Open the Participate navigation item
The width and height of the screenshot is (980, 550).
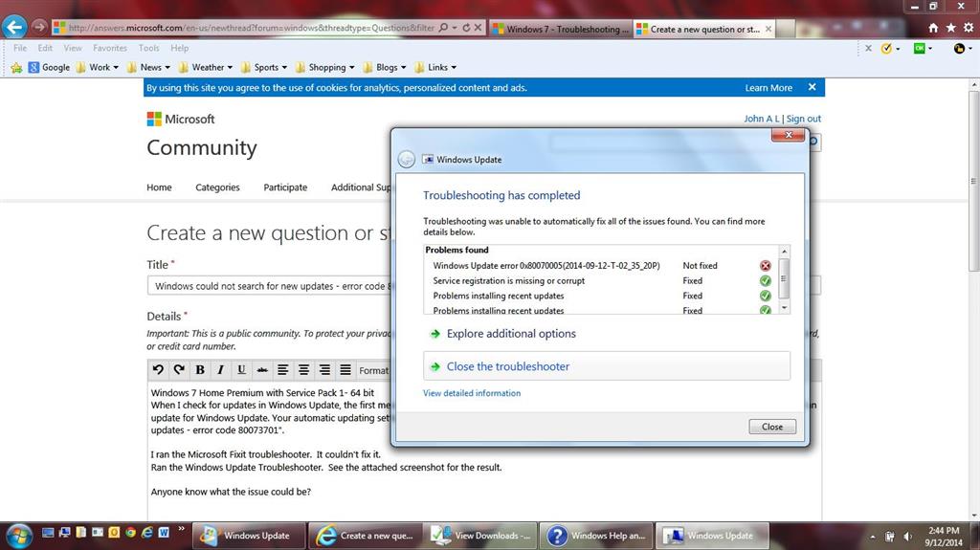(285, 187)
